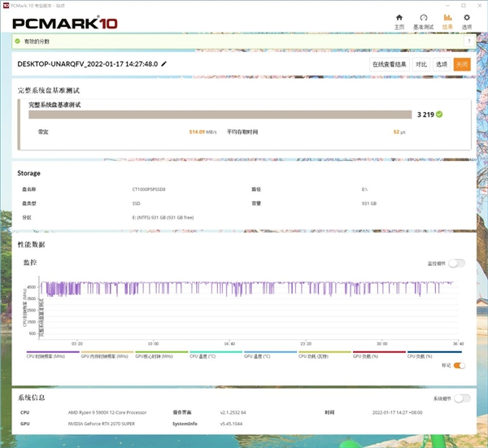Click the 选项 button beside 对比
The image size is (488, 448).
click(x=442, y=64)
